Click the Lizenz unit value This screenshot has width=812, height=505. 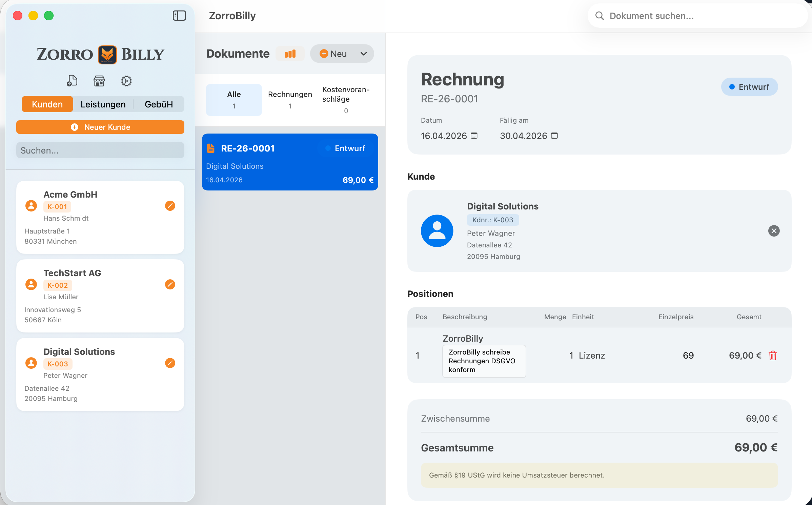tap(592, 356)
